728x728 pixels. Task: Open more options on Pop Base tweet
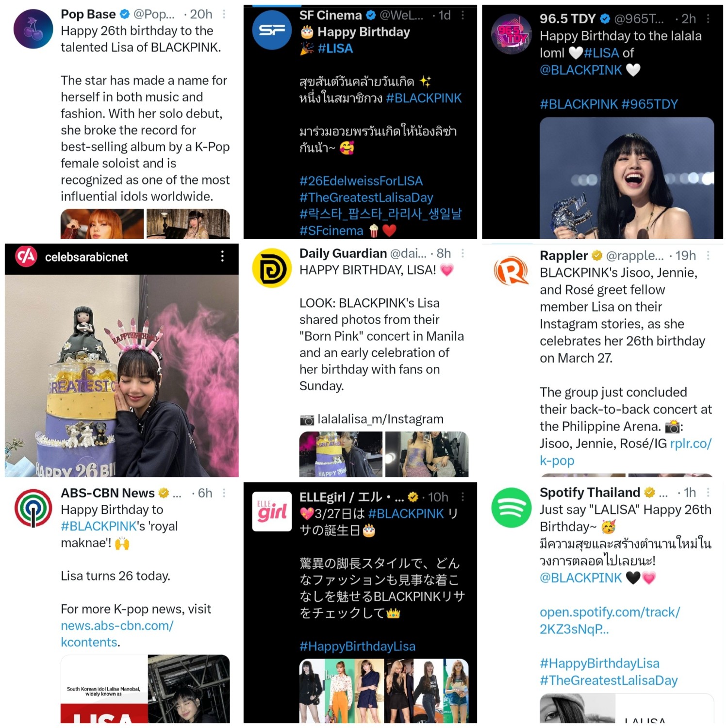[x=224, y=14]
